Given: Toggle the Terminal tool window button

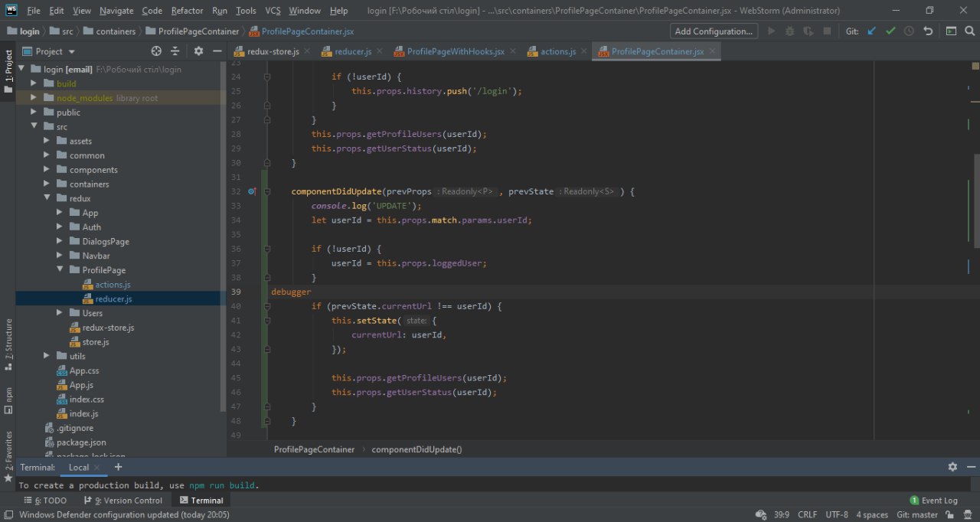Looking at the screenshot, I should tap(201, 501).
